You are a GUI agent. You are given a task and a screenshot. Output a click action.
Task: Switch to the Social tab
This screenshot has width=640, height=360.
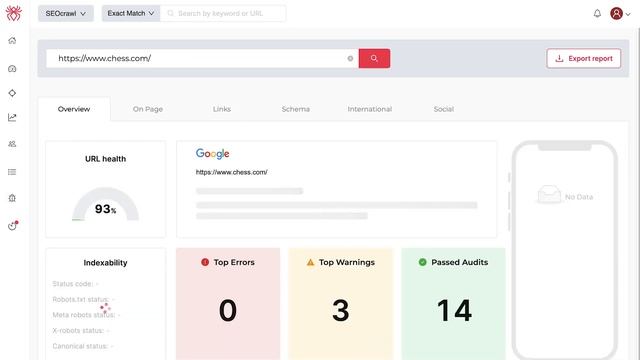pos(444,109)
